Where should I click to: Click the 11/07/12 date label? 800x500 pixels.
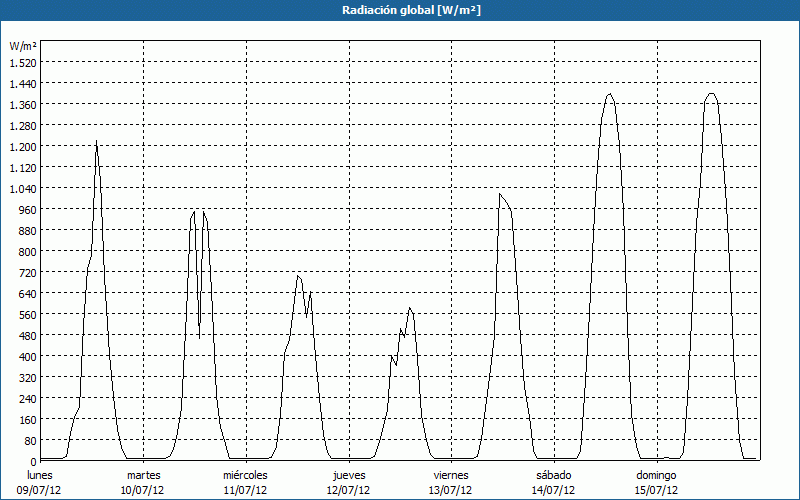click(x=245, y=490)
